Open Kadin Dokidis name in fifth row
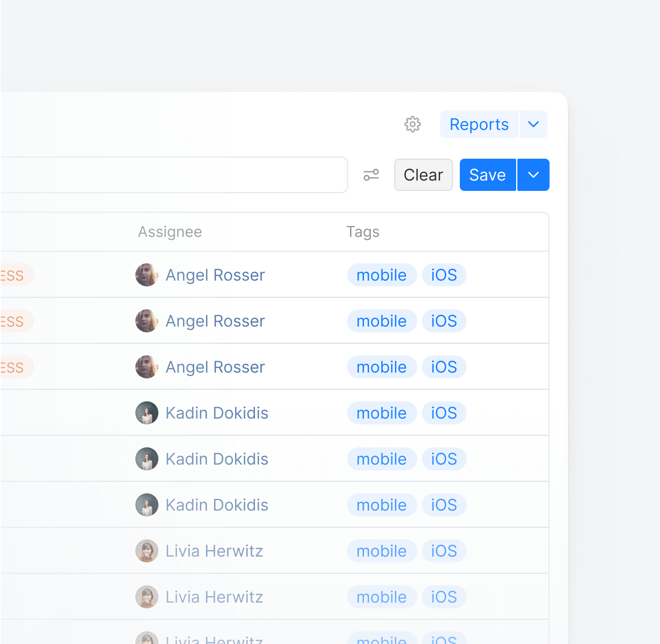 tap(217, 459)
